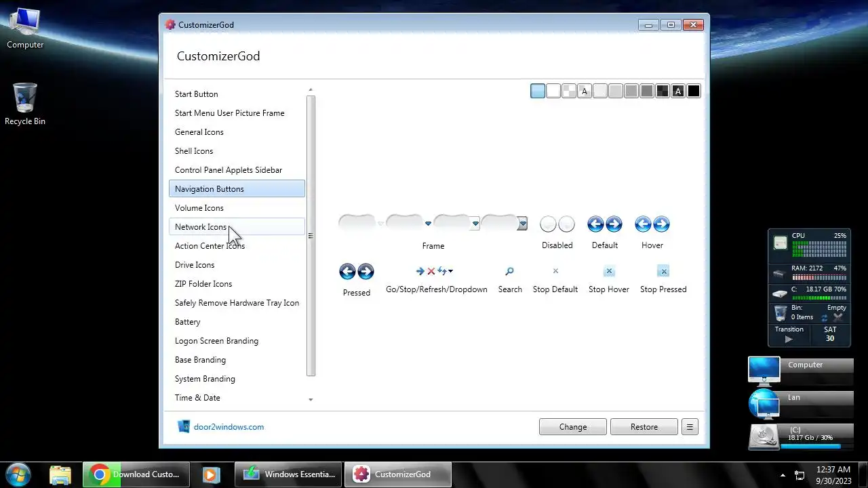Select the Stop Hover x icon

pos(609,271)
